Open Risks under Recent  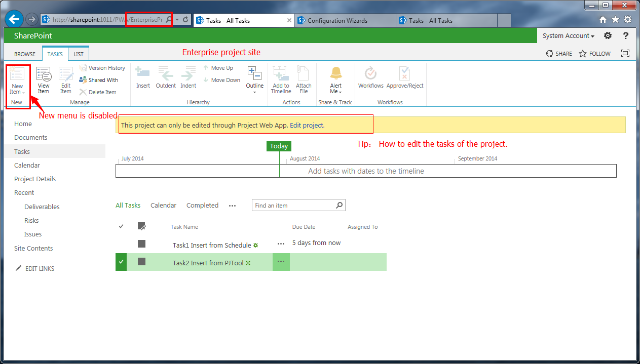[31, 221]
